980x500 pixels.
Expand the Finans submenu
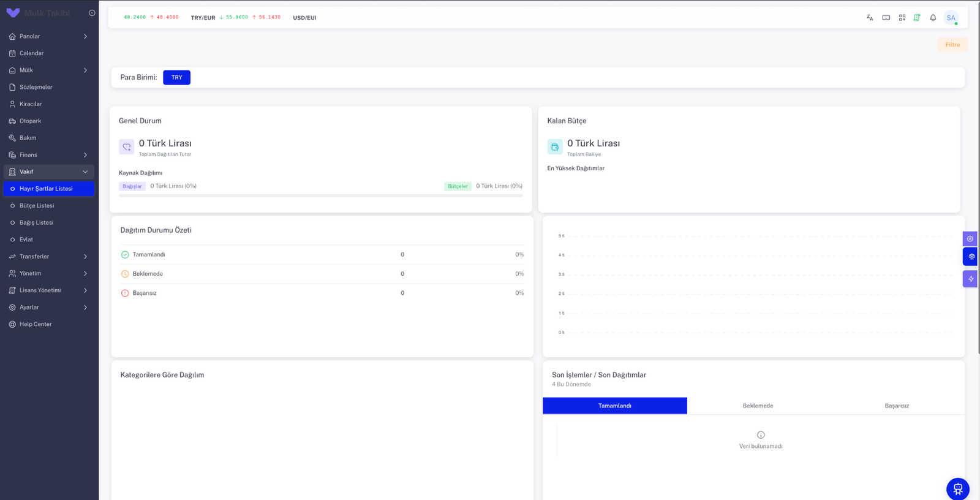tap(49, 155)
